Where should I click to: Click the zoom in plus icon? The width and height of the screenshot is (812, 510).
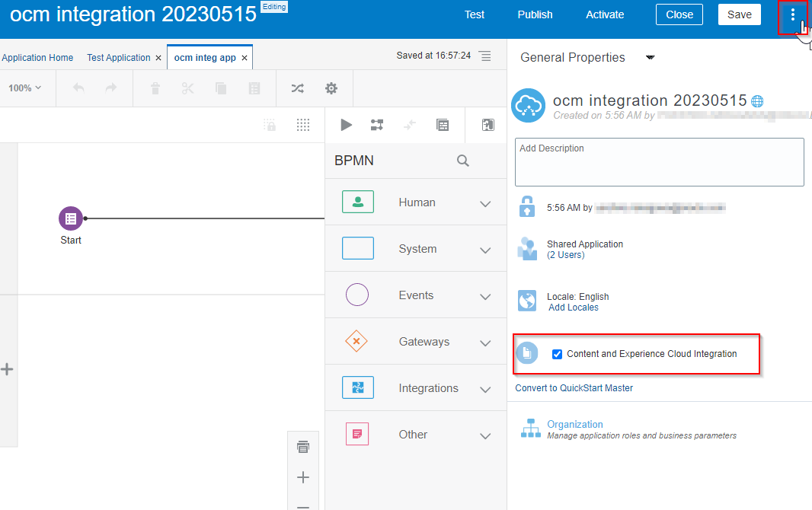pyautogui.click(x=303, y=477)
